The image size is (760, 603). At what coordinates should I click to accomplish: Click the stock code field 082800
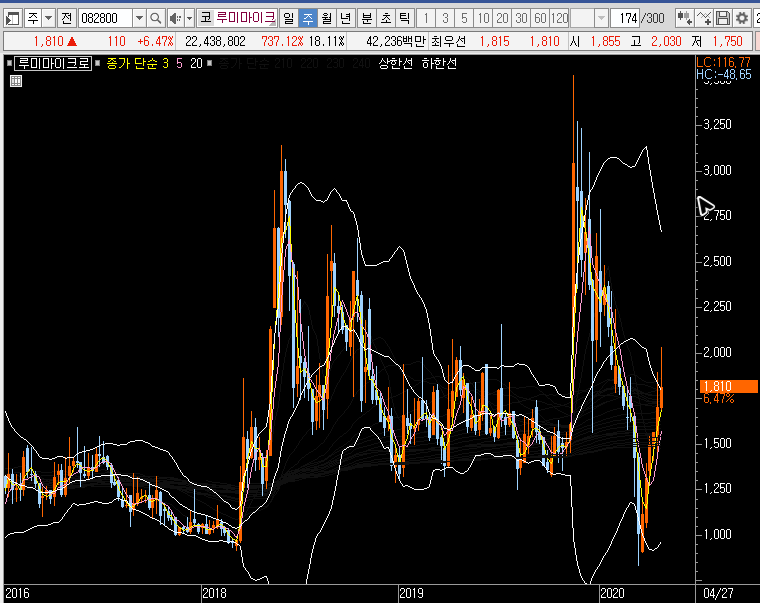coord(105,19)
